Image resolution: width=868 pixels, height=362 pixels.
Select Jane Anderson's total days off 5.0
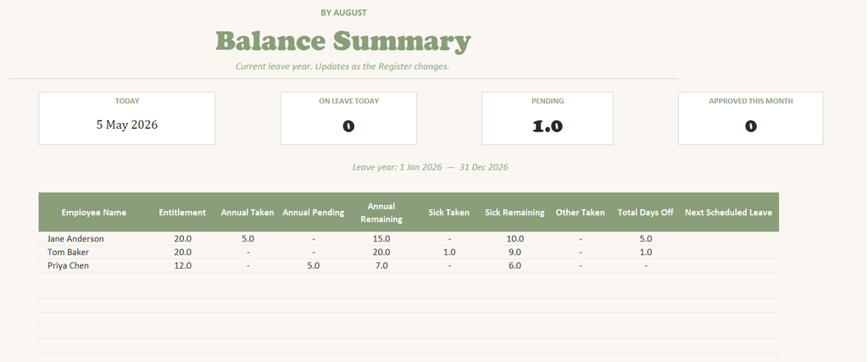point(646,239)
